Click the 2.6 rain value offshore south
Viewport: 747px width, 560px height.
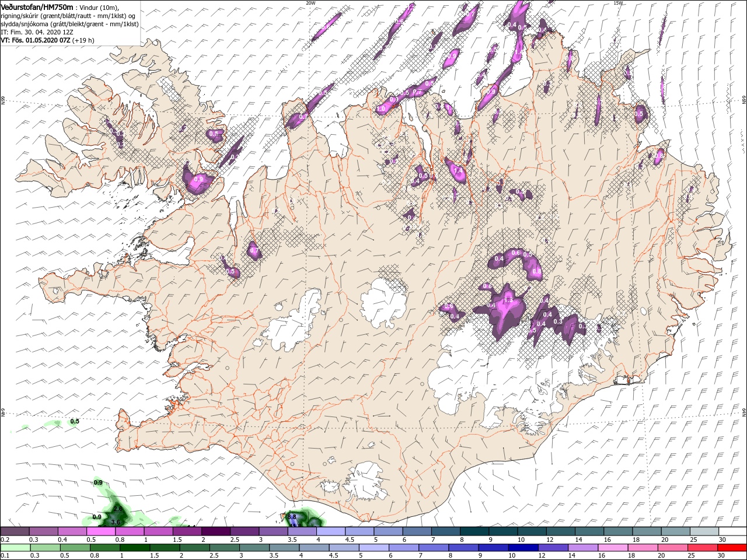coord(117,509)
